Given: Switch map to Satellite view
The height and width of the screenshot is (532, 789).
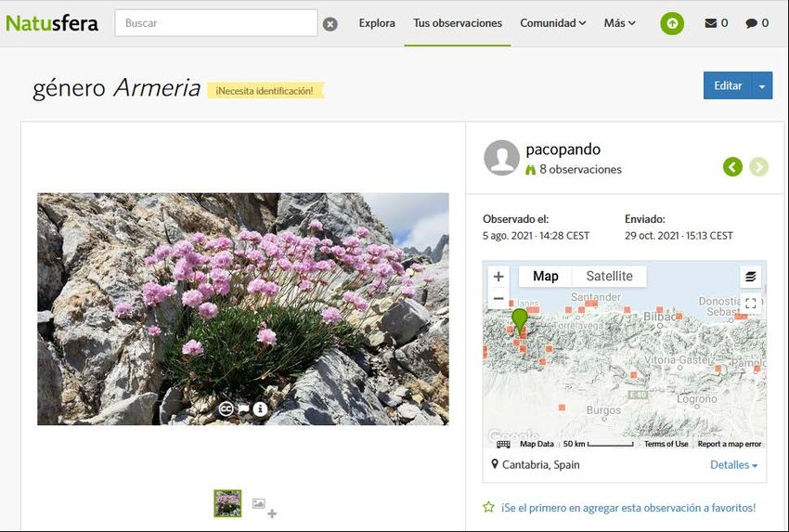Looking at the screenshot, I should click(x=609, y=277).
